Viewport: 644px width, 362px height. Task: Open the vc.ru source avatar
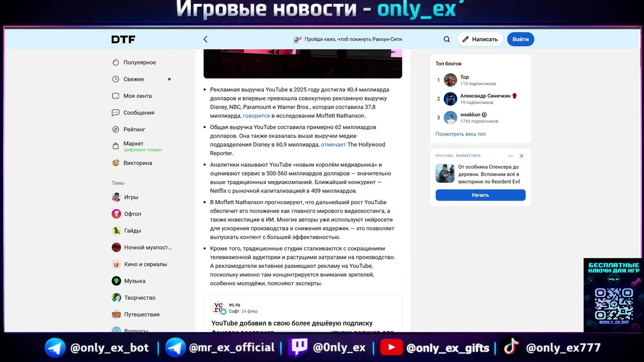click(218, 308)
